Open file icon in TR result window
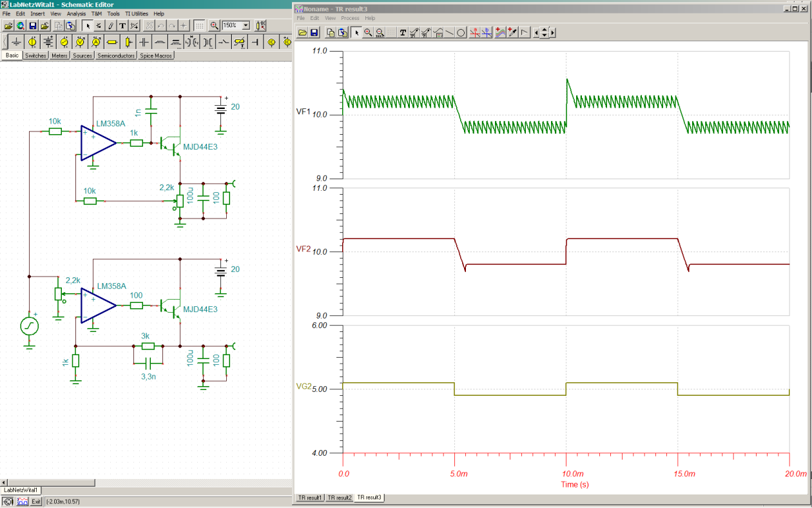This screenshot has height=508, width=812. click(302, 32)
